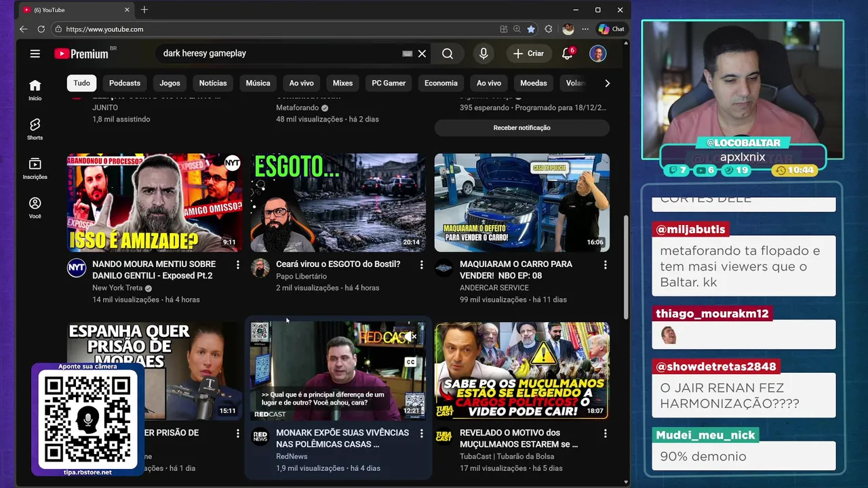Open the YouTube hamburger guide menu
Image resolution: width=868 pixels, height=488 pixels.
[35, 54]
